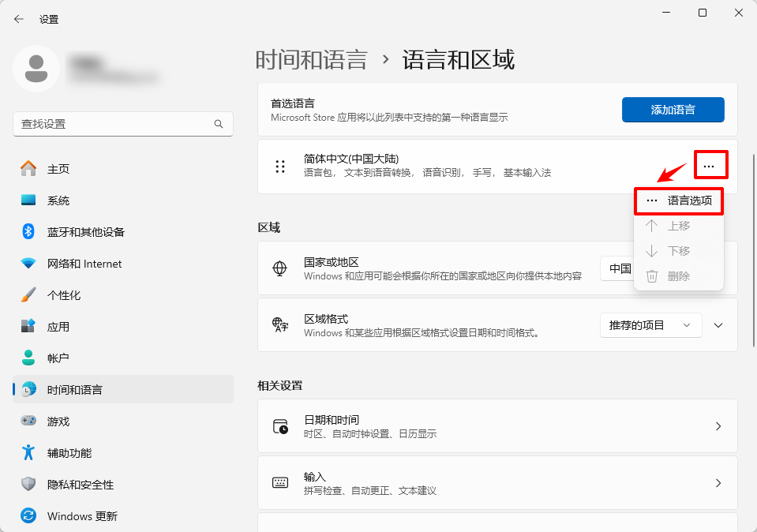Open 个性化 settings

123,295
